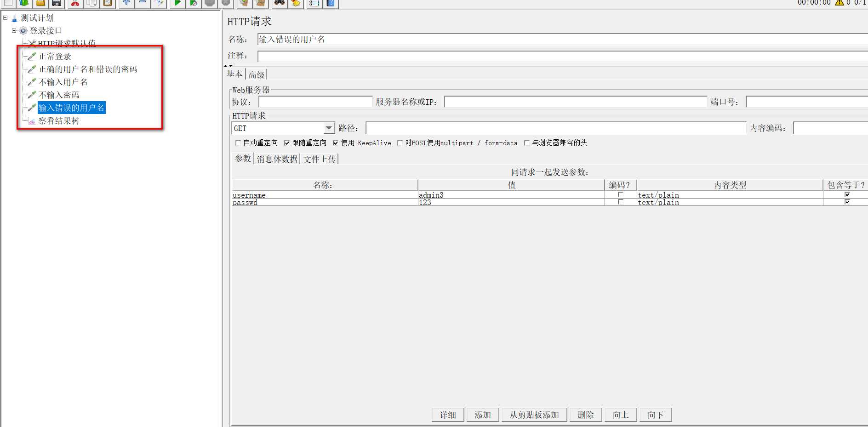
Task: Open the Help question mark icon
Action: (330, 3)
